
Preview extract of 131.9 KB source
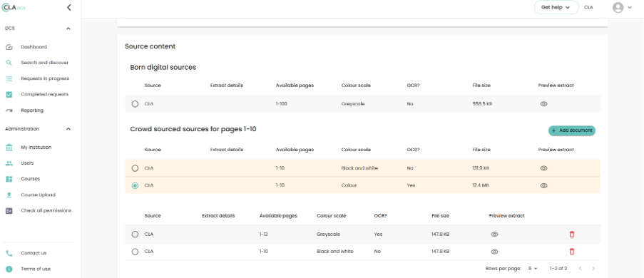pyautogui.click(x=543, y=168)
